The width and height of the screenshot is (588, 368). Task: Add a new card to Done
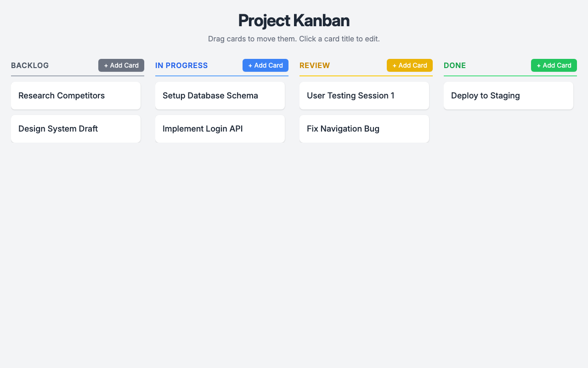click(x=554, y=65)
